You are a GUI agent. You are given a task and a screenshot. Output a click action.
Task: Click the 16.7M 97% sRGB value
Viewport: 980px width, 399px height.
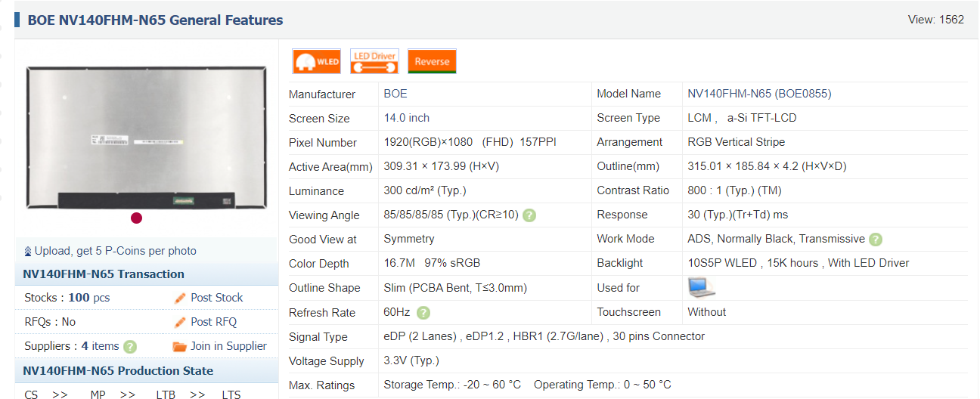tap(432, 263)
